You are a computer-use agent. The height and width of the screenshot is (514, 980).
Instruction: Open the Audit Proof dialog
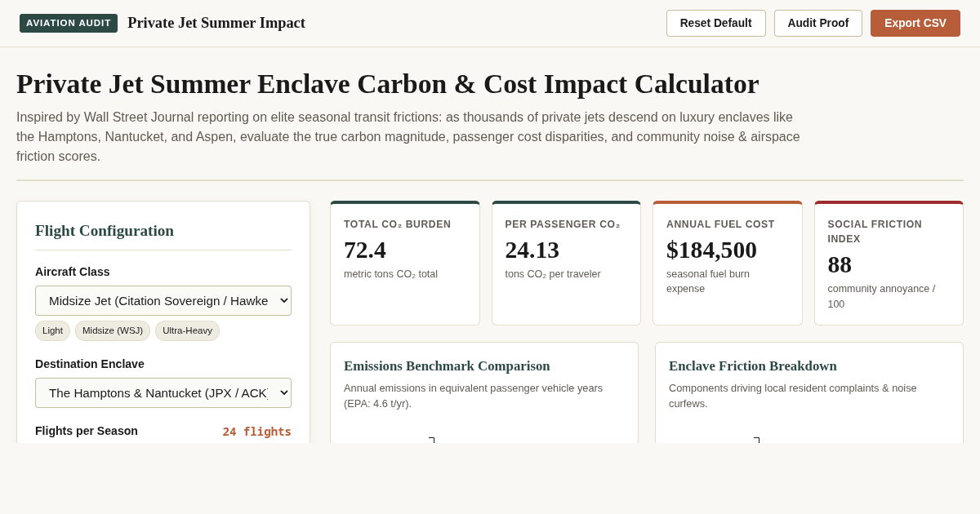click(818, 23)
